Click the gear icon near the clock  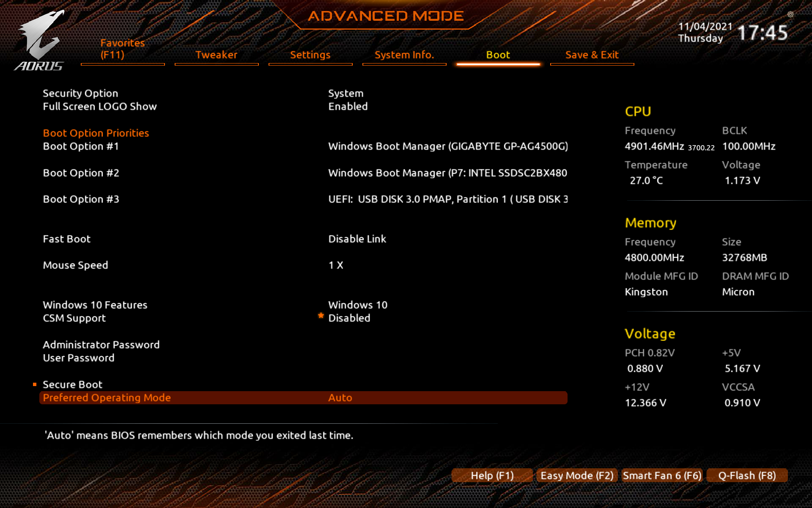(x=790, y=14)
